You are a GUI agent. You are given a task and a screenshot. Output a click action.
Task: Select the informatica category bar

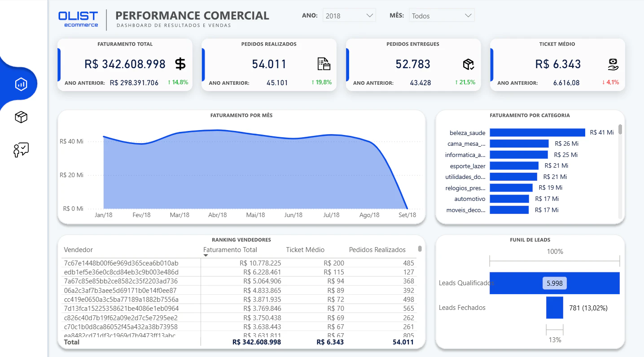point(519,155)
